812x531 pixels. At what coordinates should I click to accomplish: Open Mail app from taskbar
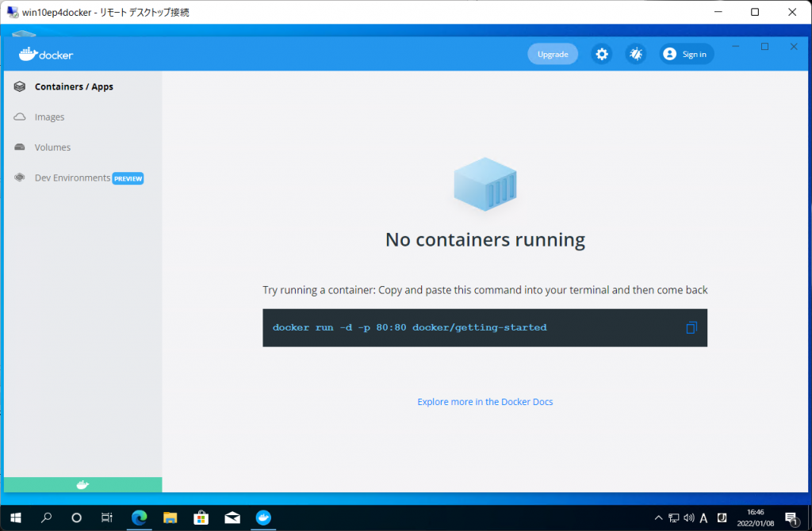232,518
